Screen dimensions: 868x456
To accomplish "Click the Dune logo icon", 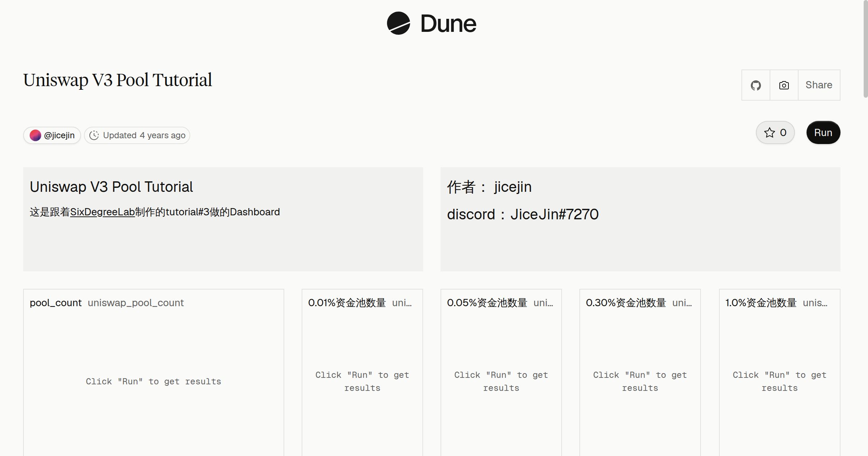I will 398,23.
